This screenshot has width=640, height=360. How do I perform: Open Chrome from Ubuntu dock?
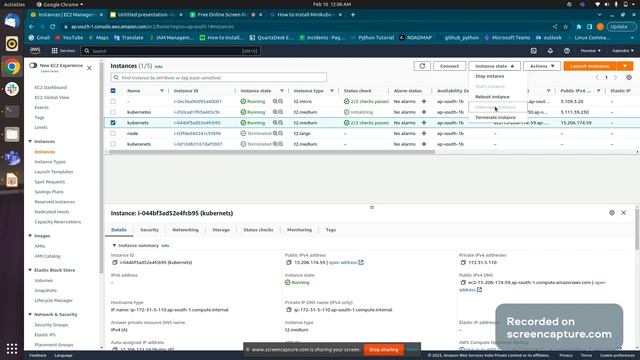[x=11, y=67]
